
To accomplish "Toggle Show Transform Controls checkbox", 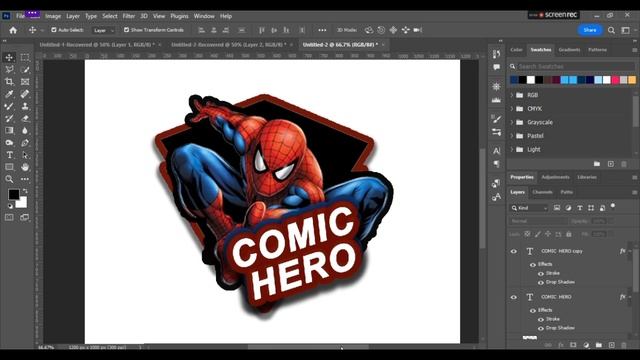I will (126, 30).
